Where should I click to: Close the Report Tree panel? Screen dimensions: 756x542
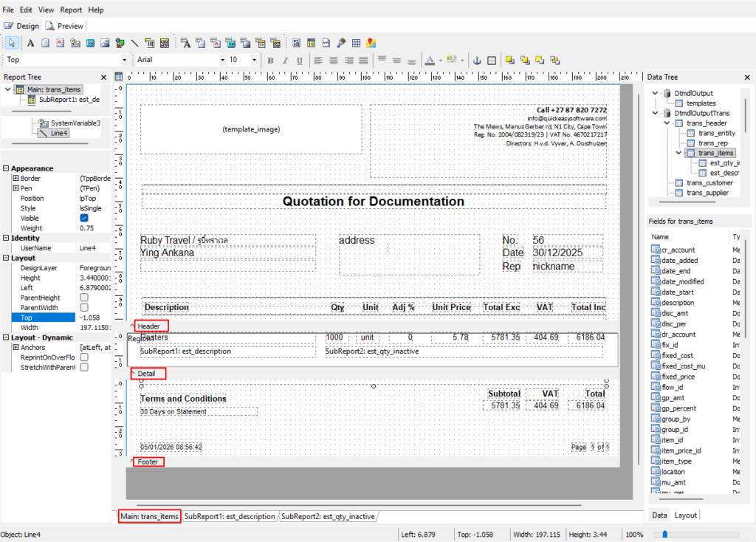(x=105, y=77)
